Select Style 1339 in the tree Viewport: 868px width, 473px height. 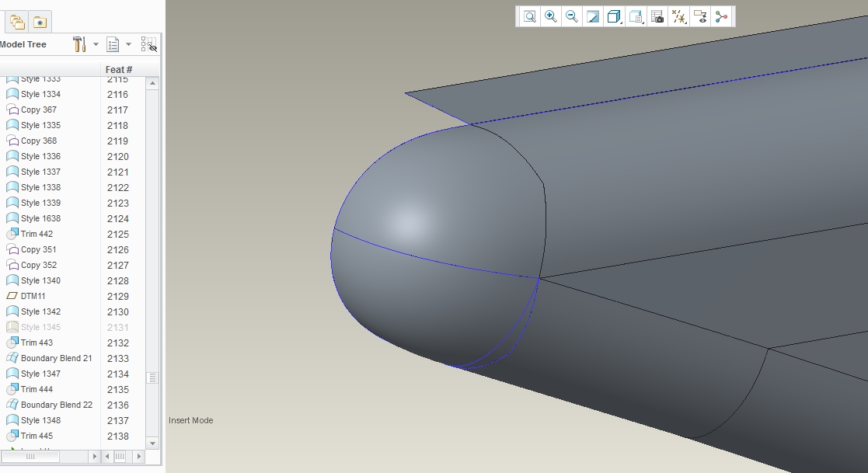tap(40, 203)
